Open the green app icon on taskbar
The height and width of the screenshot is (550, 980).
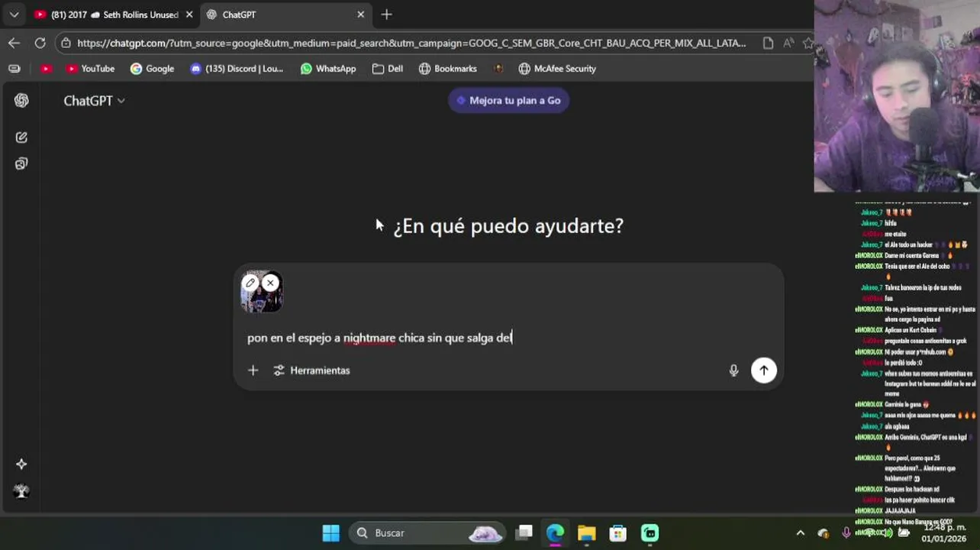coord(650,533)
